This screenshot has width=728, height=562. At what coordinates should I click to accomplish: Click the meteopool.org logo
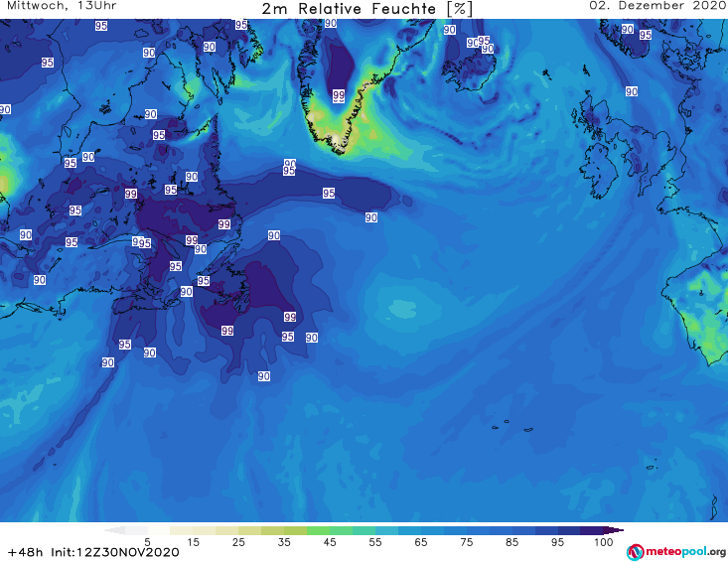[x=676, y=552]
